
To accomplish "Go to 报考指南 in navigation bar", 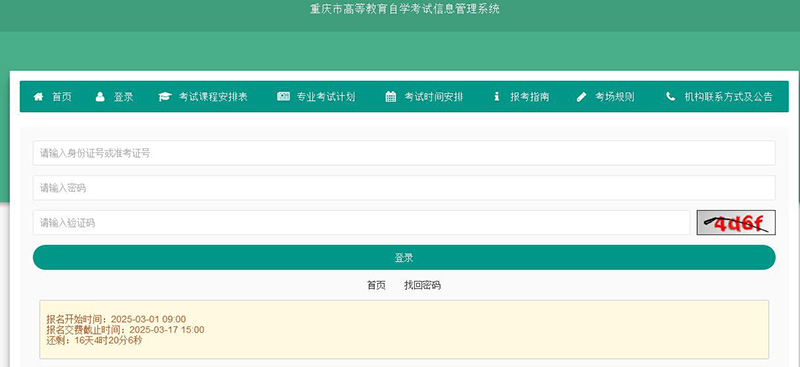I will (530, 97).
